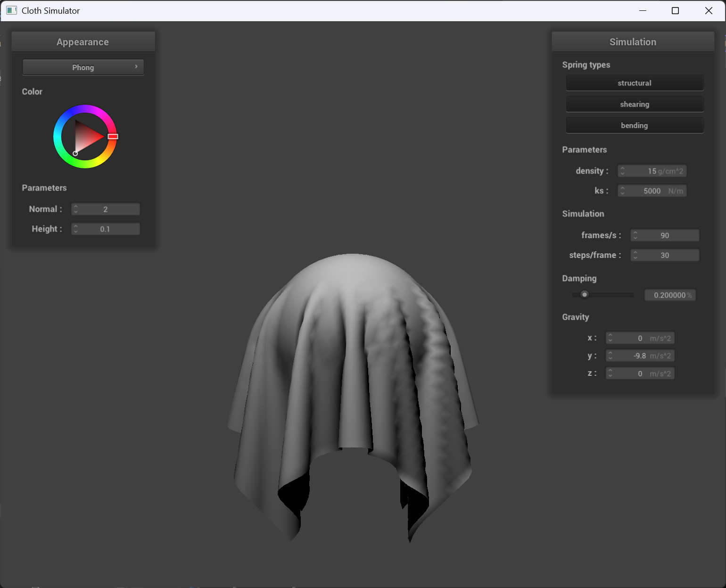Click the Damping slider handle

tap(585, 295)
